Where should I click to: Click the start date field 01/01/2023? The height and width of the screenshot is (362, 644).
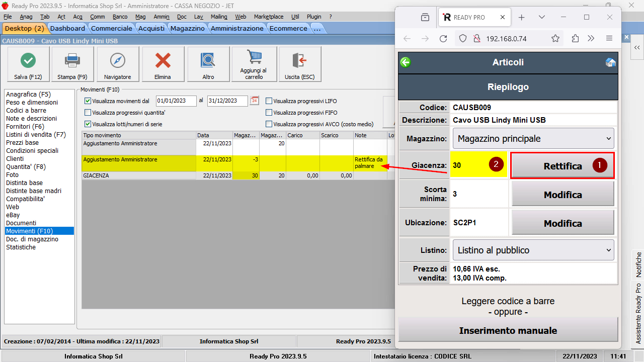[176, 101]
